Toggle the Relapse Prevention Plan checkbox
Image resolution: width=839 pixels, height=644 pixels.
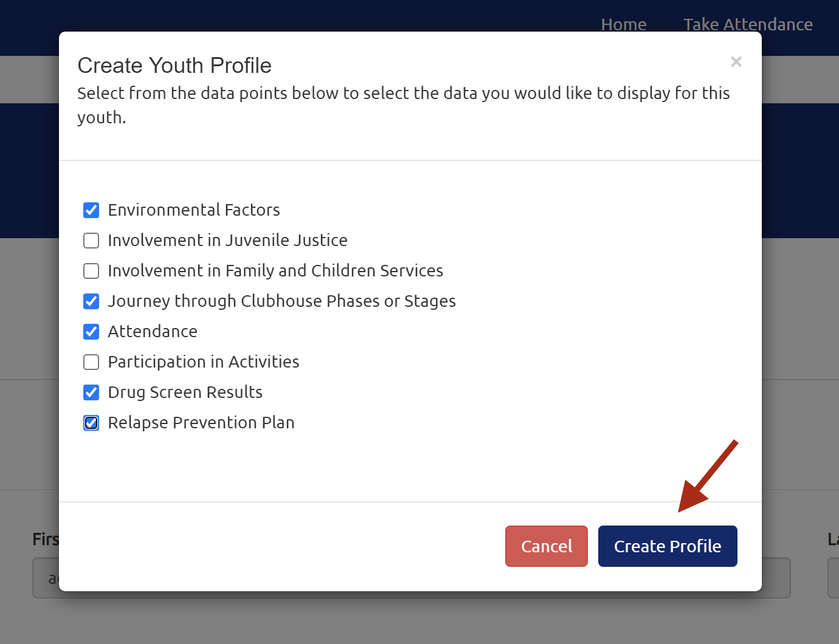(x=91, y=423)
